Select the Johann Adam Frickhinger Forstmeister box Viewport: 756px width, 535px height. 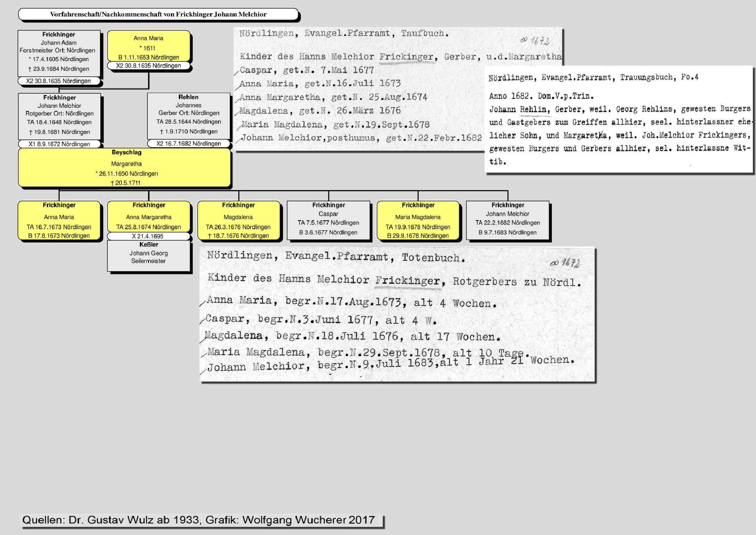pos(59,53)
